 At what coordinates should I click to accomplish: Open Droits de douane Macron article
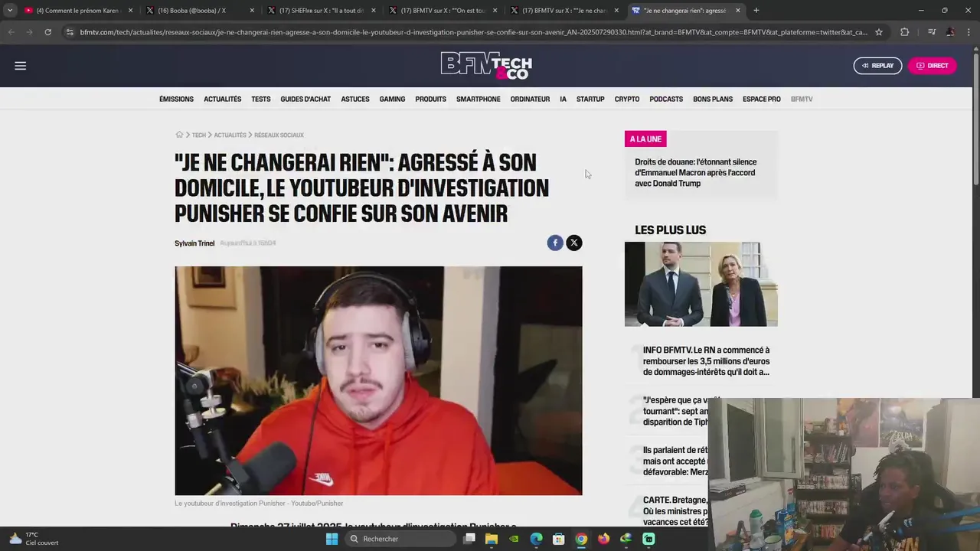(x=696, y=173)
